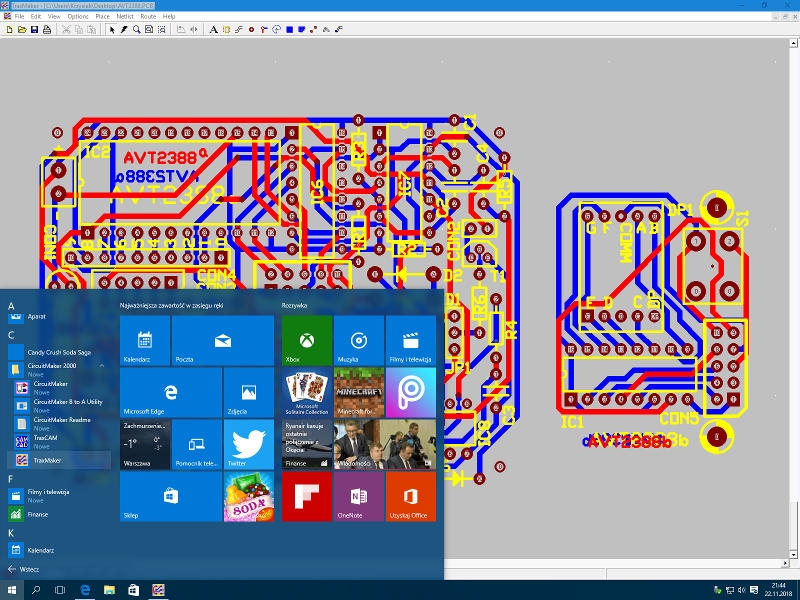The width and height of the screenshot is (800, 600).
Task: Click the fit-to-window zoom icon
Action: click(149, 30)
